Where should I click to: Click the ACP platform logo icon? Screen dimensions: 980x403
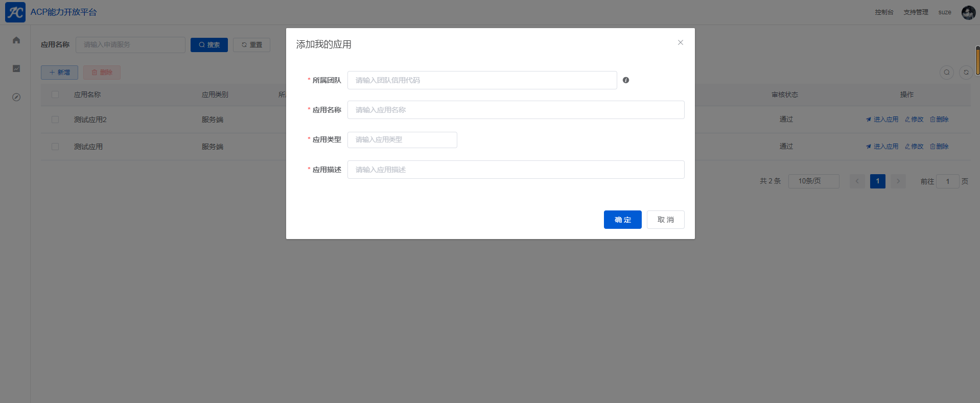[15, 12]
